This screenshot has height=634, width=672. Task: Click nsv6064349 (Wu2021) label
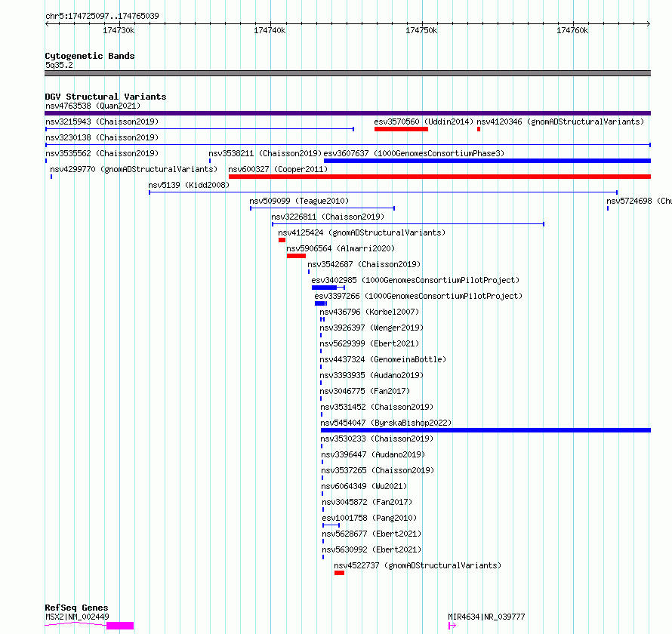pos(364,486)
